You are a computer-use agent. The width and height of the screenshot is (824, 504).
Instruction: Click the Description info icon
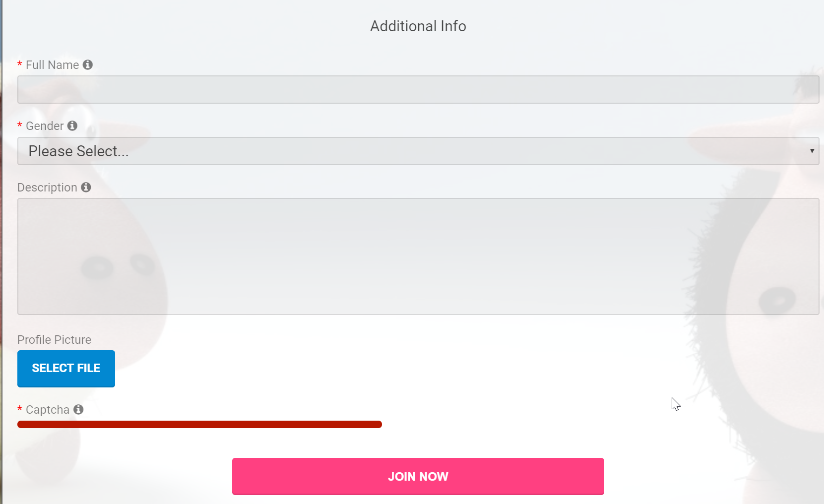(86, 187)
